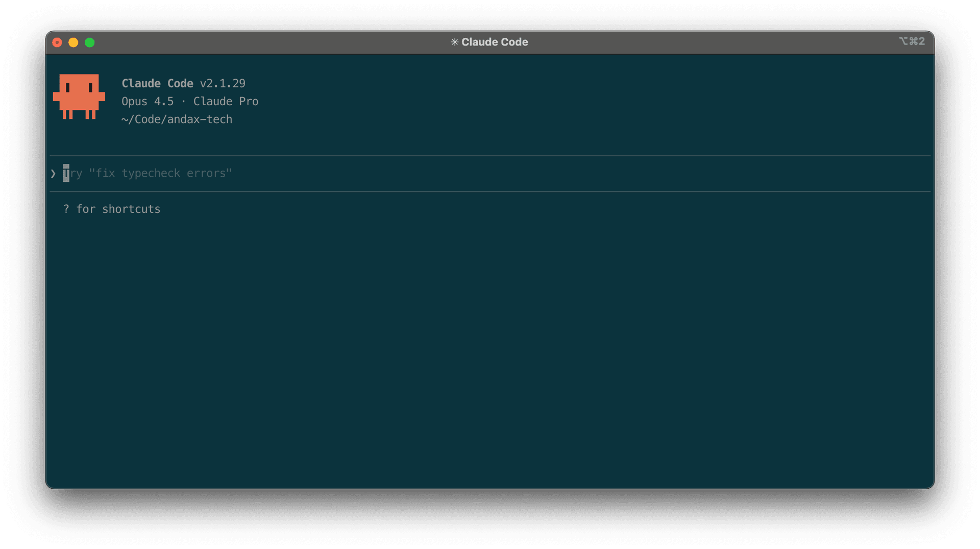Select the "Opus 4.5" model label

pos(147,102)
